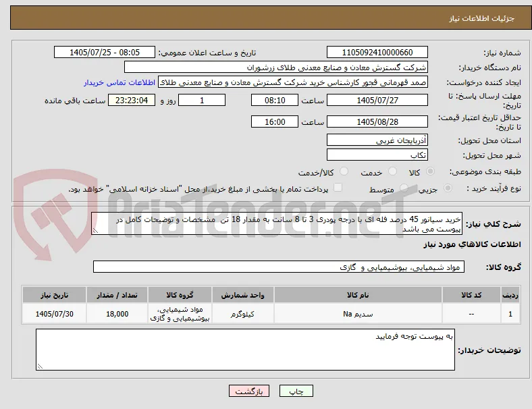This screenshot has height=409, width=532.
Task: Click the بازگشت back button
Action: pyautogui.click(x=249, y=391)
